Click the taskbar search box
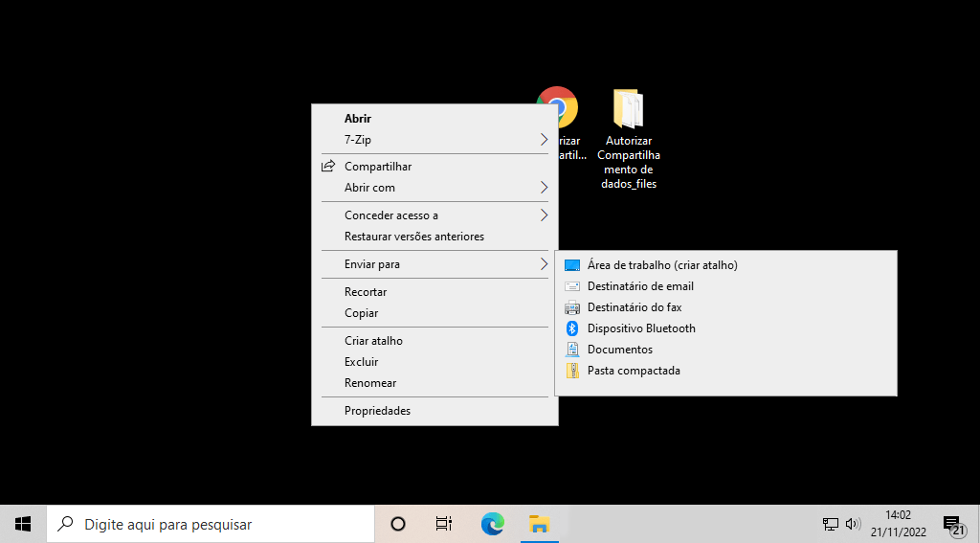 tap(211, 524)
